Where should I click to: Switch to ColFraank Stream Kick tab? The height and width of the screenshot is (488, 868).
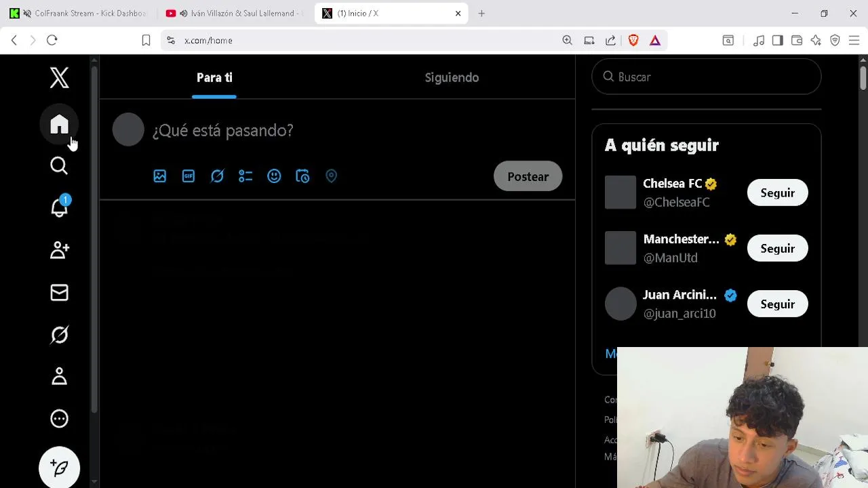tap(79, 13)
